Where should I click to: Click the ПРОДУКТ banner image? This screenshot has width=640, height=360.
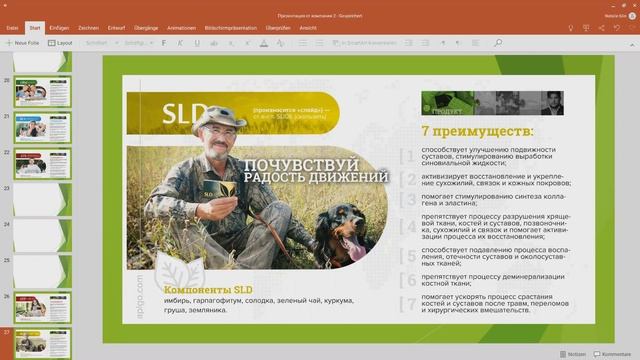[x=492, y=103]
